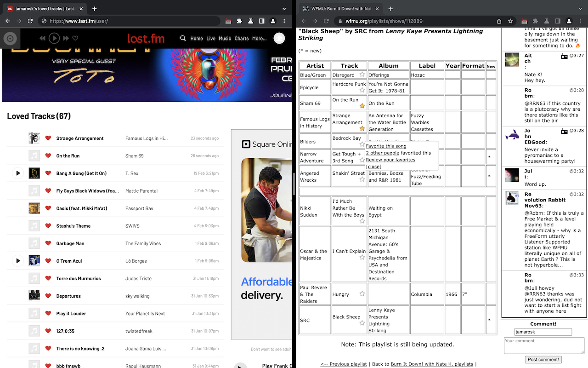
Task: Open the Live nav item on Last.fm
Action: pos(211,39)
